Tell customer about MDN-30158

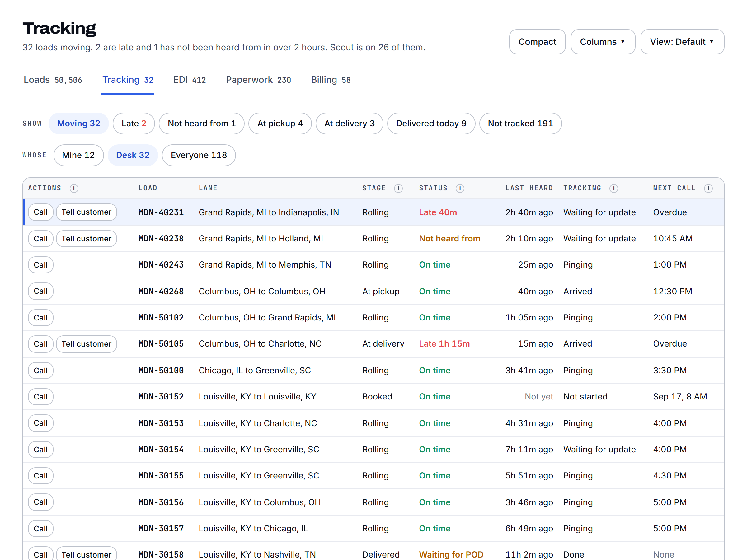[87, 554]
